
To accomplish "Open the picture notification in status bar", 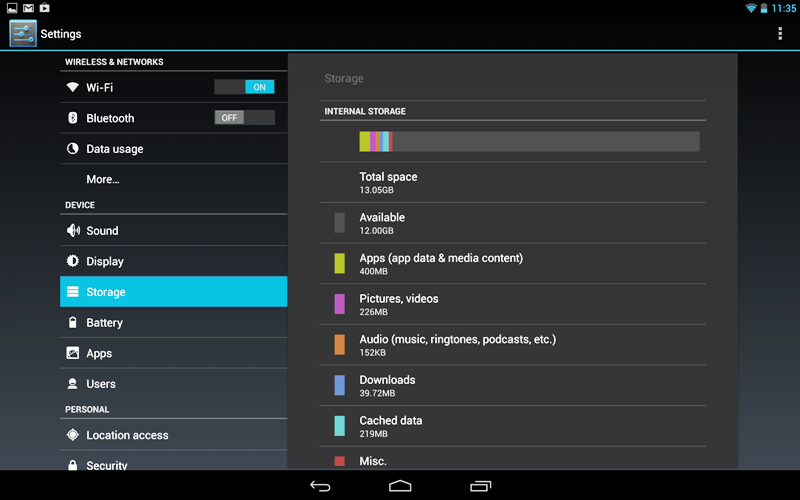I will tap(12, 8).
